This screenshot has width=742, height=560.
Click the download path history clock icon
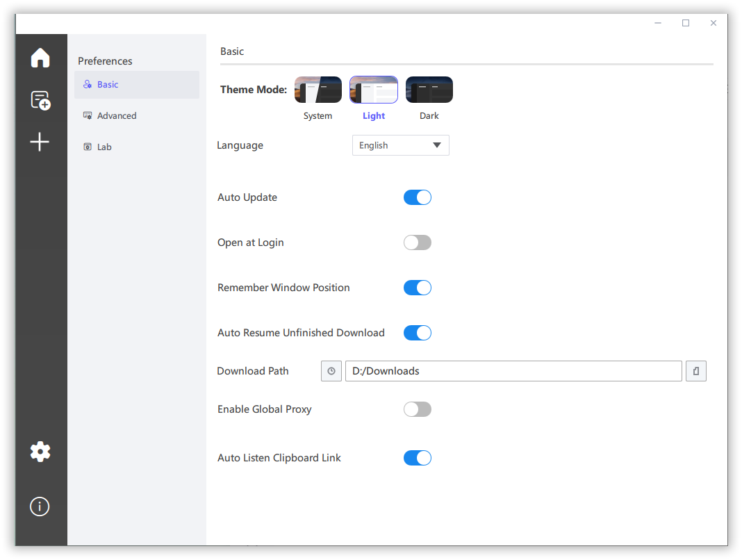(x=331, y=371)
